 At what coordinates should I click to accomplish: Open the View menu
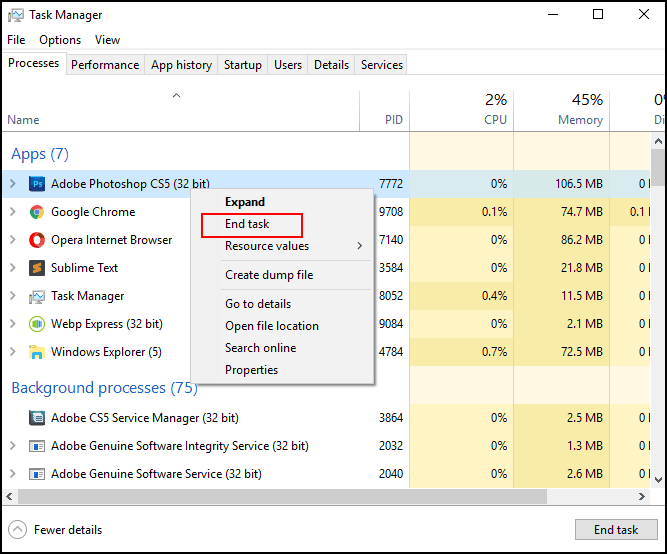[107, 40]
